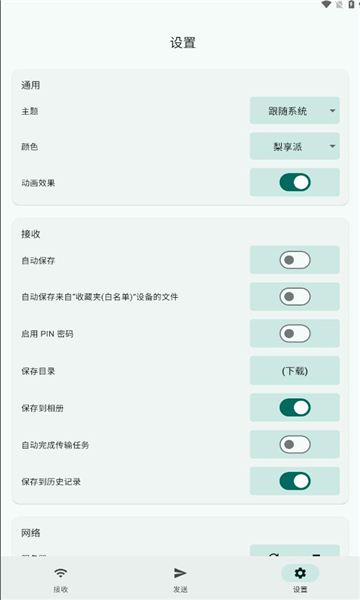
Task: Open the 跟随系统 theme dropdown
Action: coord(295,111)
